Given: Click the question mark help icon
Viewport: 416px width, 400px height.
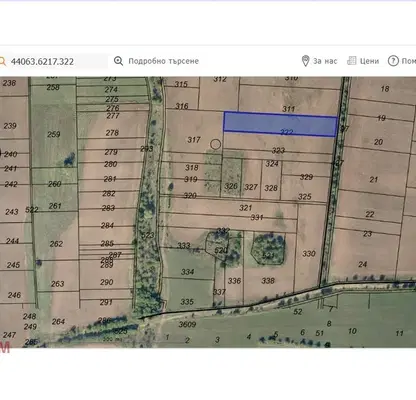Looking at the screenshot, I should 393,61.
